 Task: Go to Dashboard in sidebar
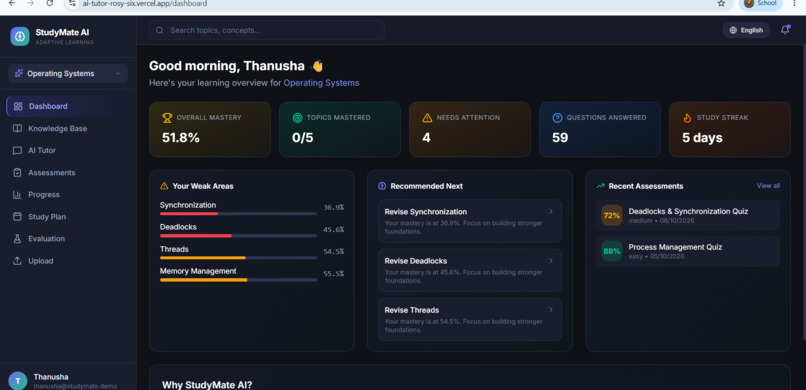(68, 106)
